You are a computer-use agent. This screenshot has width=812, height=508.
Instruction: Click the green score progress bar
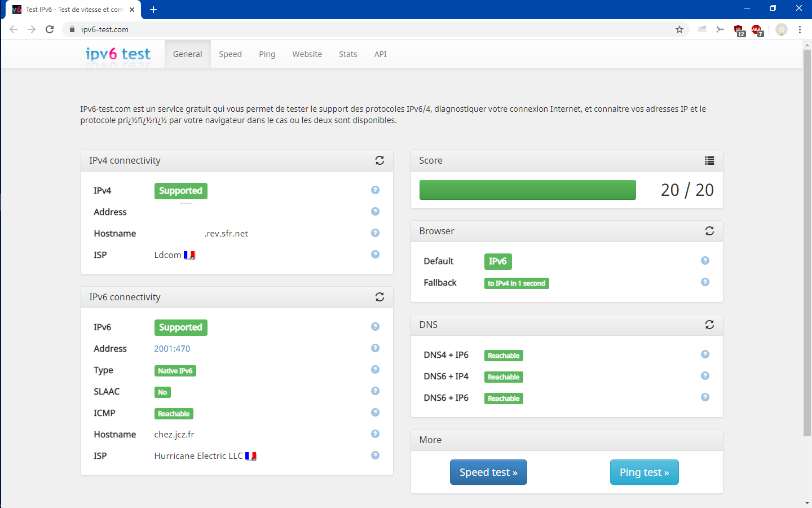[x=527, y=190]
